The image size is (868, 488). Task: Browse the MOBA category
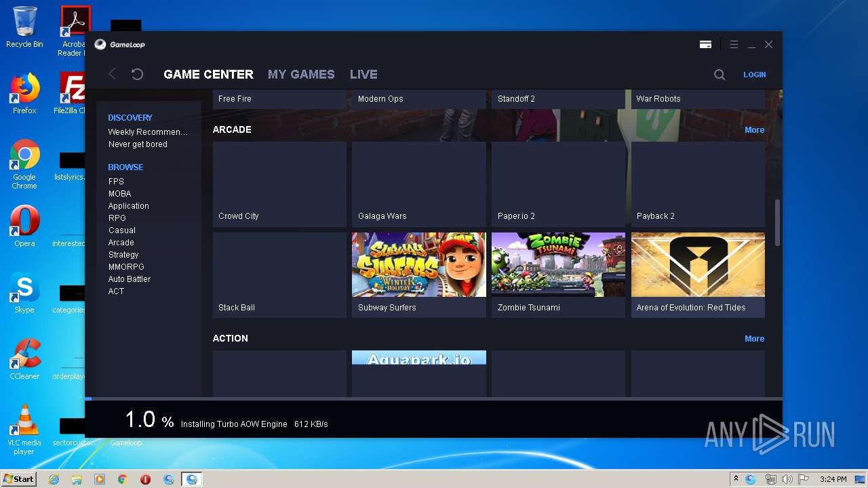pos(119,194)
